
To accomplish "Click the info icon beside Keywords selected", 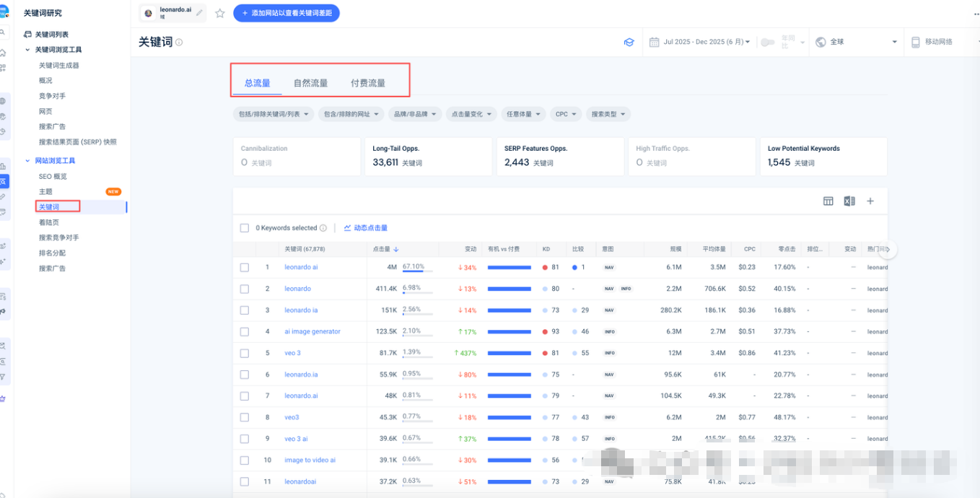I will [323, 228].
